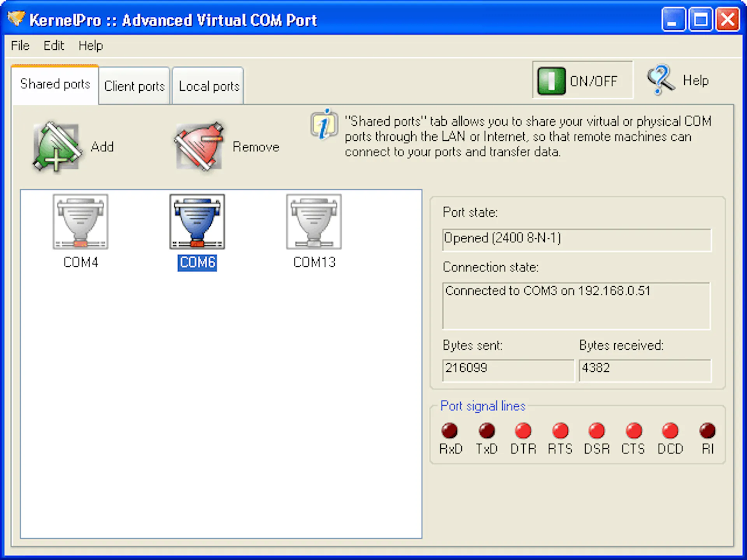Click the Remove button label

[256, 147]
